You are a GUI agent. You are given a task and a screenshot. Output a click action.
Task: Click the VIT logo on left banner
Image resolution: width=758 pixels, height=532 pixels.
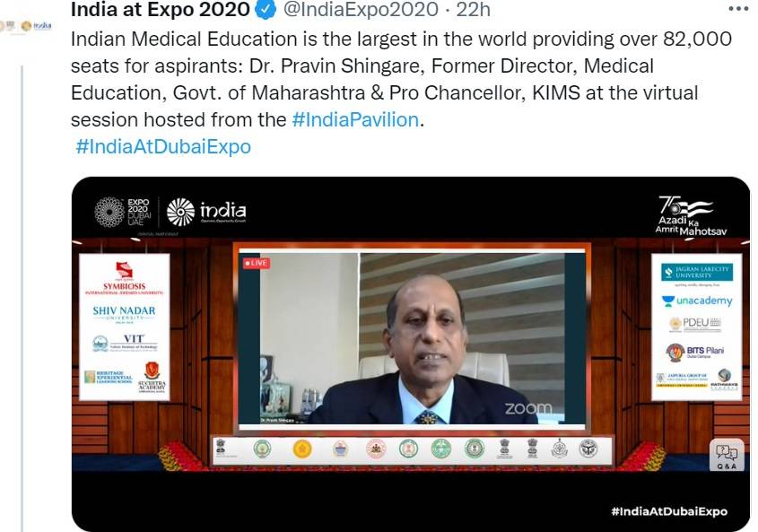pyautogui.click(x=125, y=343)
